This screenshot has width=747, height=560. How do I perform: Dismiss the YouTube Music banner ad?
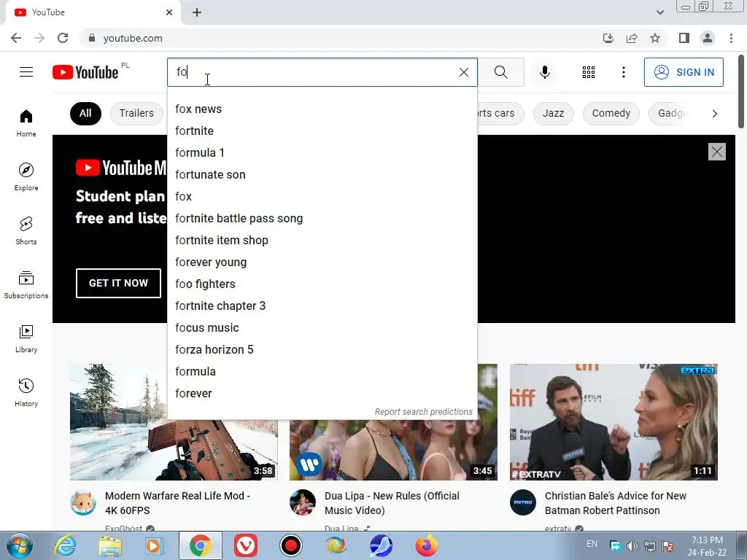coord(716,152)
